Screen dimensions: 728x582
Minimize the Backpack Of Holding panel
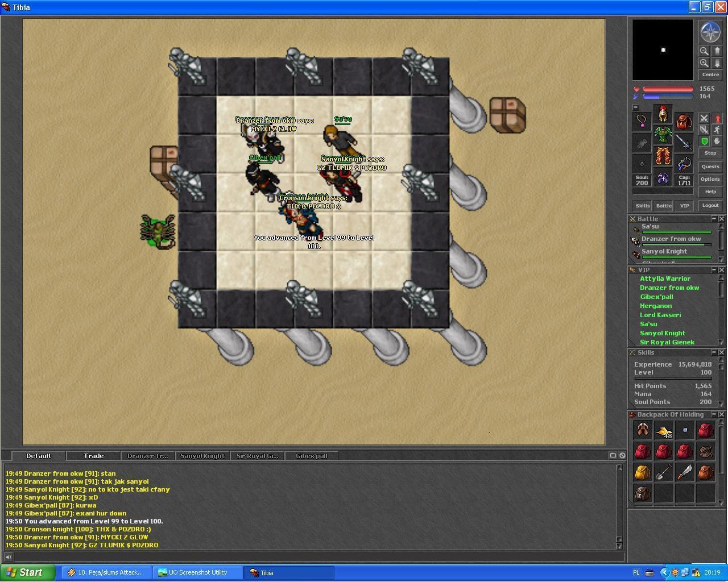714,414
